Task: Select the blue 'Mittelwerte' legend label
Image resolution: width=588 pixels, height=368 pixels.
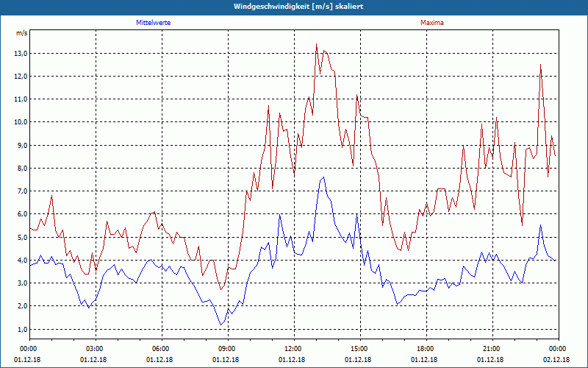Action: point(154,23)
